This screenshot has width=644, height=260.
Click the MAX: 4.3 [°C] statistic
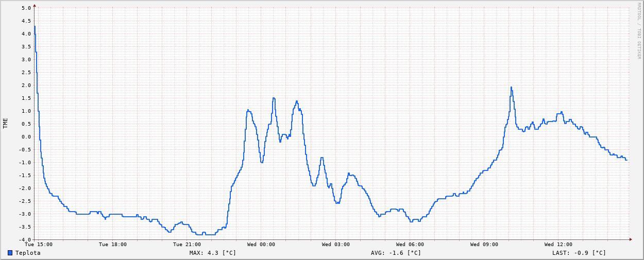coord(212,253)
